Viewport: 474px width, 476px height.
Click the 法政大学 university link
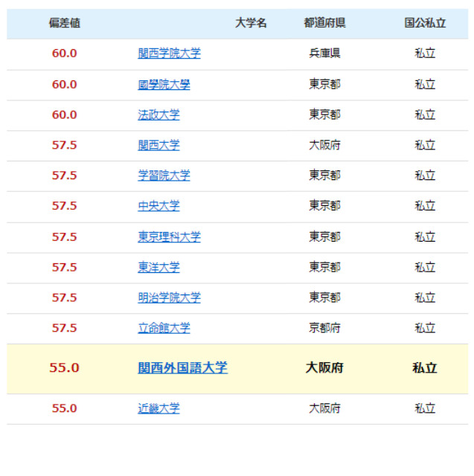click(158, 115)
